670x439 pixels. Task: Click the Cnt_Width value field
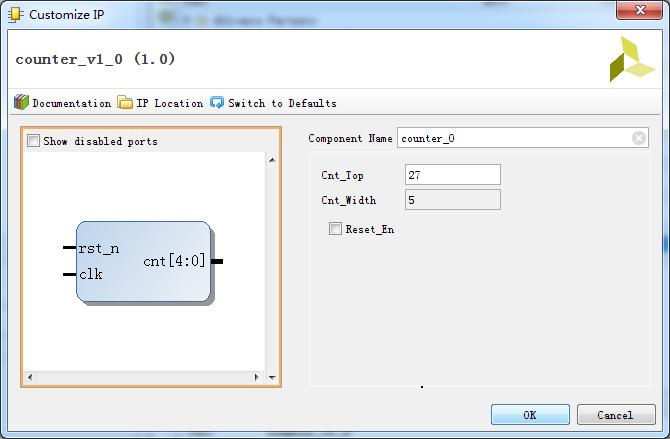[x=453, y=200]
